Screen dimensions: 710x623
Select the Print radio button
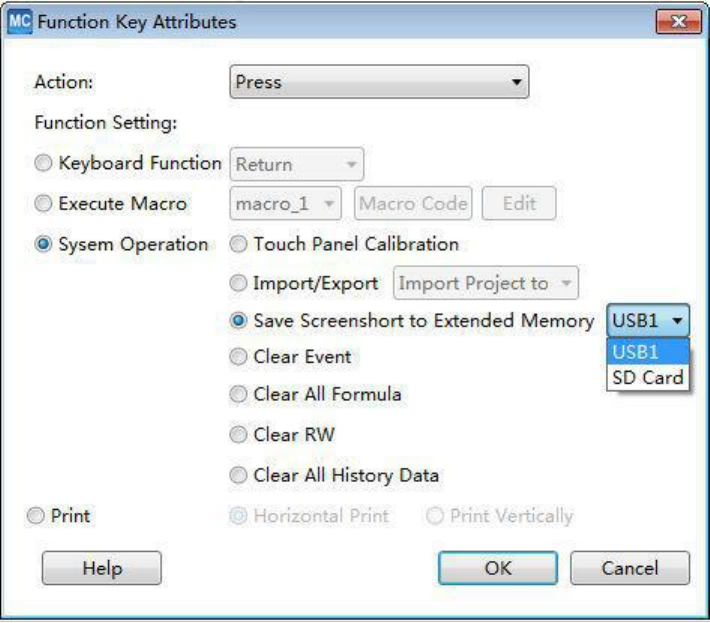pyautogui.click(x=36, y=516)
